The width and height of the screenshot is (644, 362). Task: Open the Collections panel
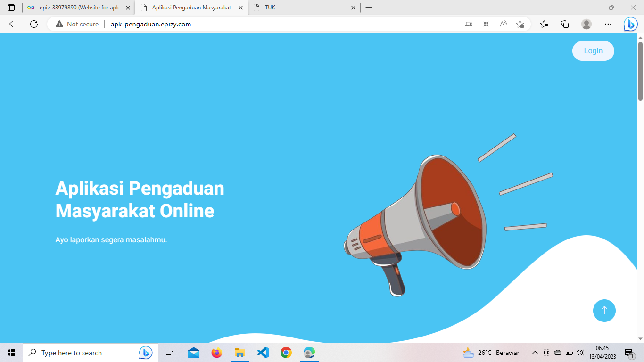565,24
